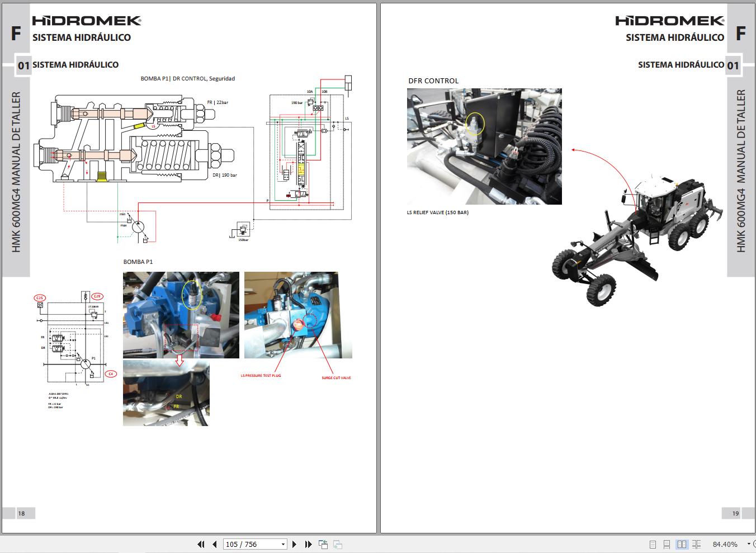Switch to continuous facing page view
This screenshot has width=756, height=553.
pos(696,544)
